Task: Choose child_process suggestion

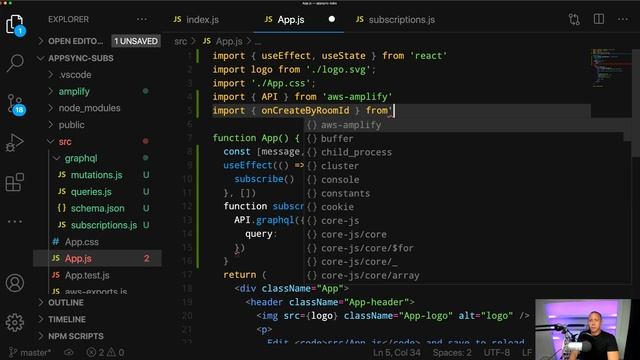Action: point(467,152)
